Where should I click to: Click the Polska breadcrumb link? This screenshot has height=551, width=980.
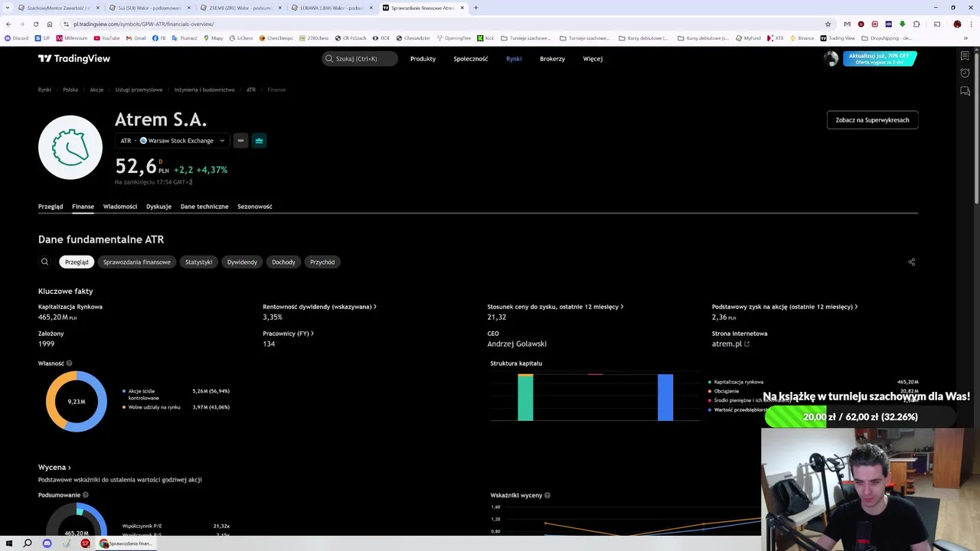pyautogui.click(x=70, y=90)
